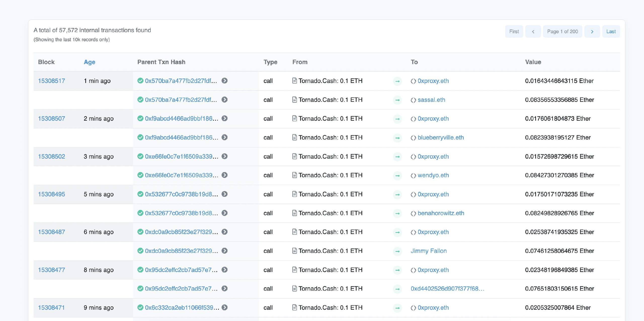Viewport: 644px width, 321px height.
Task: Click contract document icon in block 15308517 row
Action: coord(295,81)
